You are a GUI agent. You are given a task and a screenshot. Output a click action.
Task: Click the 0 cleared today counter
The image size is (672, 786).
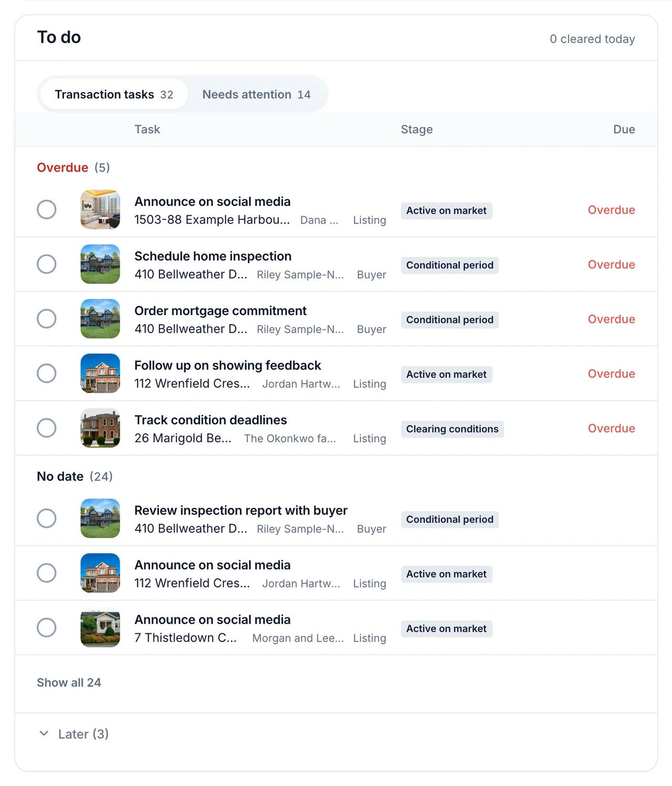tap(592, 39)
